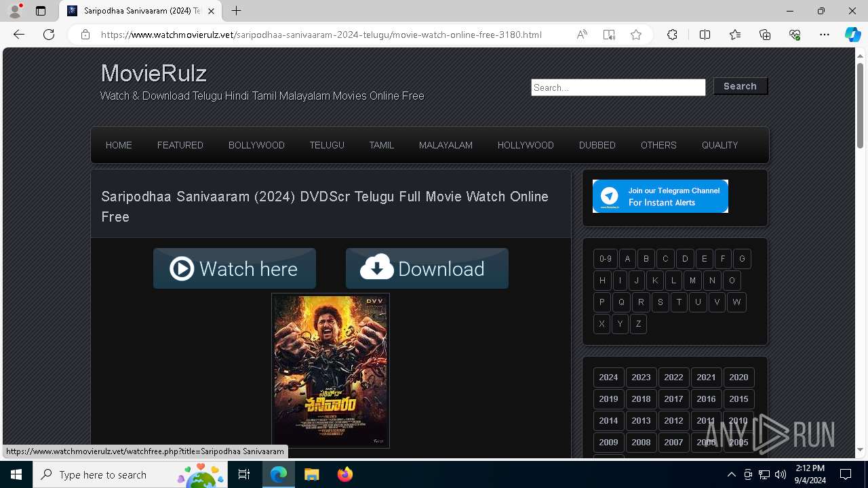
Task: Filter movies by year 2013
Action: point(641,421)
